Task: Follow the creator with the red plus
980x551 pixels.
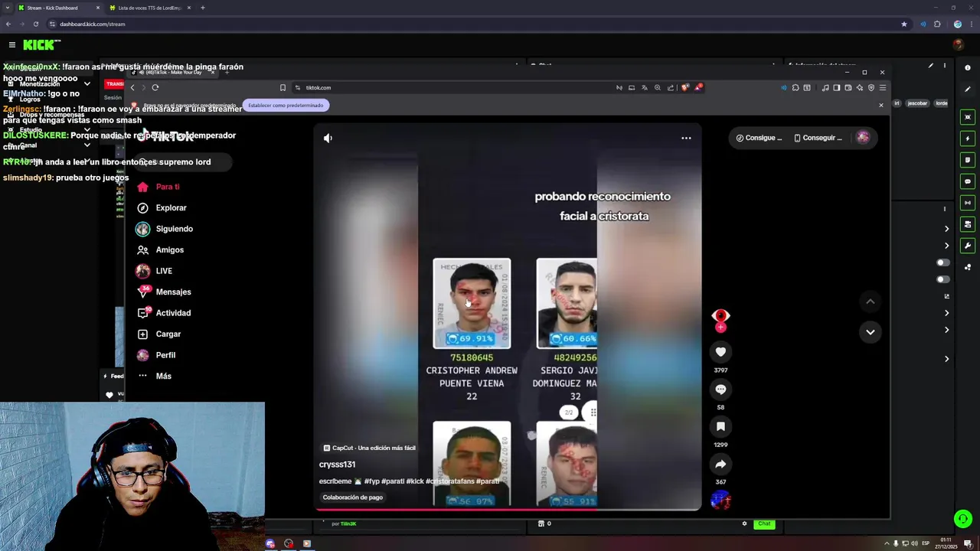Action: coord(720,328)
